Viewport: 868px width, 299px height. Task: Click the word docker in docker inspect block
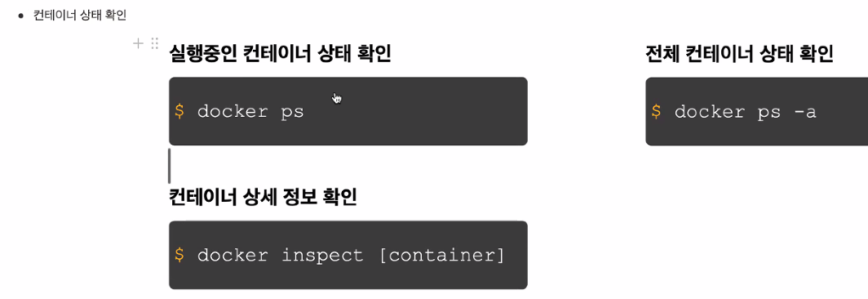232,255
